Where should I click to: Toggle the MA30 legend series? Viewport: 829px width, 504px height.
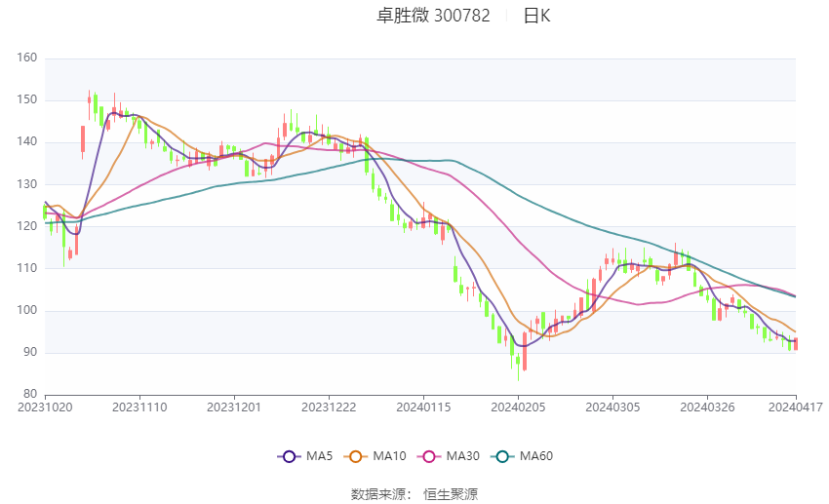point(449,456)
